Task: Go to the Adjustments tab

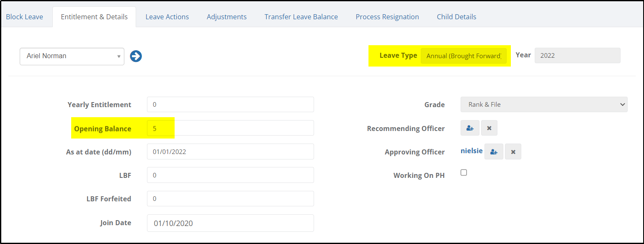Action: 227,17
